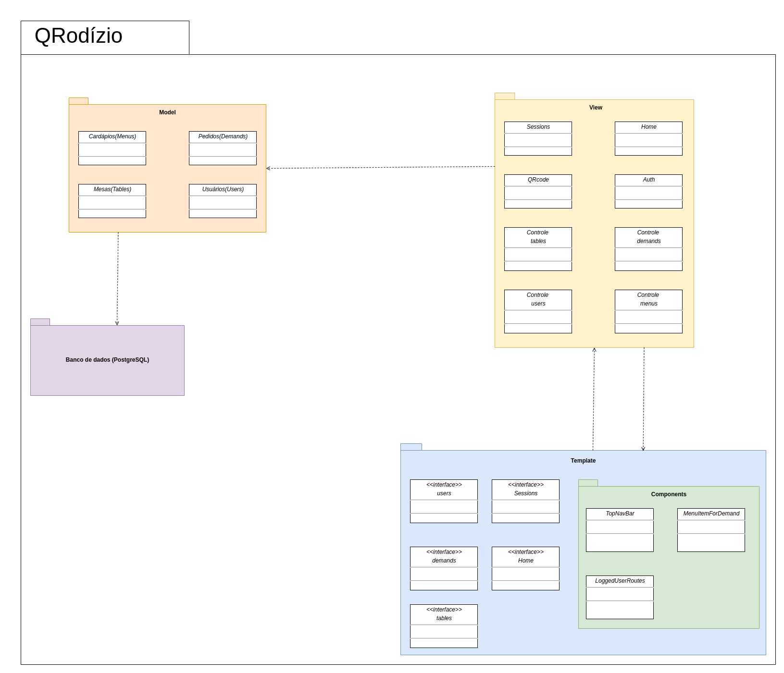Click the database package folder tab
784x673 pixels.
(40, 322)
